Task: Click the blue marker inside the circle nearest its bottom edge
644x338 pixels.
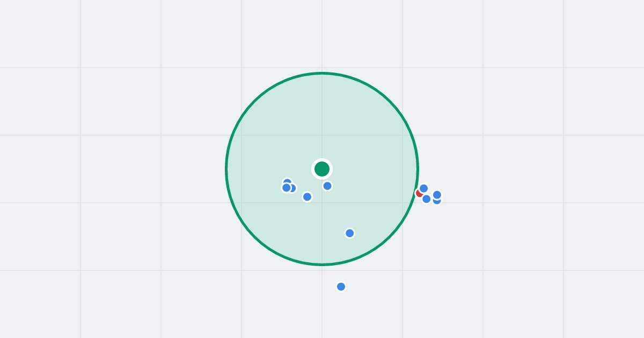Action: [349, 233]
